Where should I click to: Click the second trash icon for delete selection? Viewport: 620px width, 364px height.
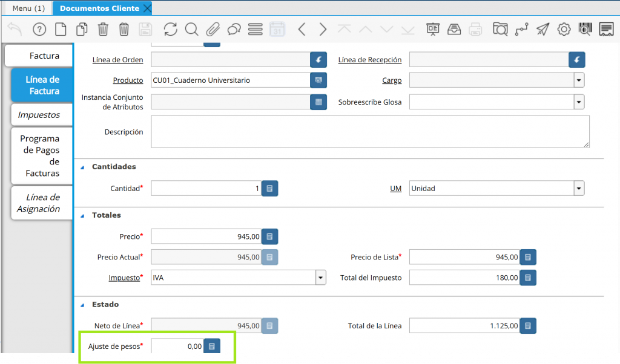124,29
